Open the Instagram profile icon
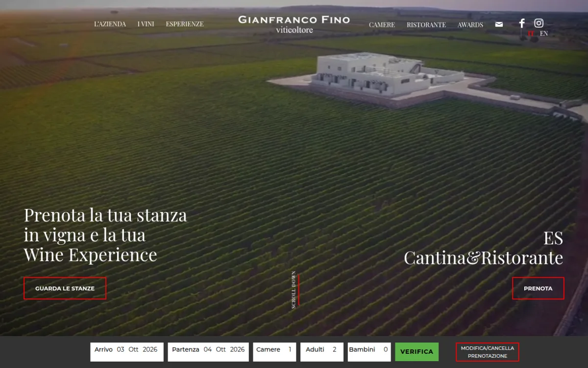Viewport: 588px width, 368px height. click(x=539, y=23)
